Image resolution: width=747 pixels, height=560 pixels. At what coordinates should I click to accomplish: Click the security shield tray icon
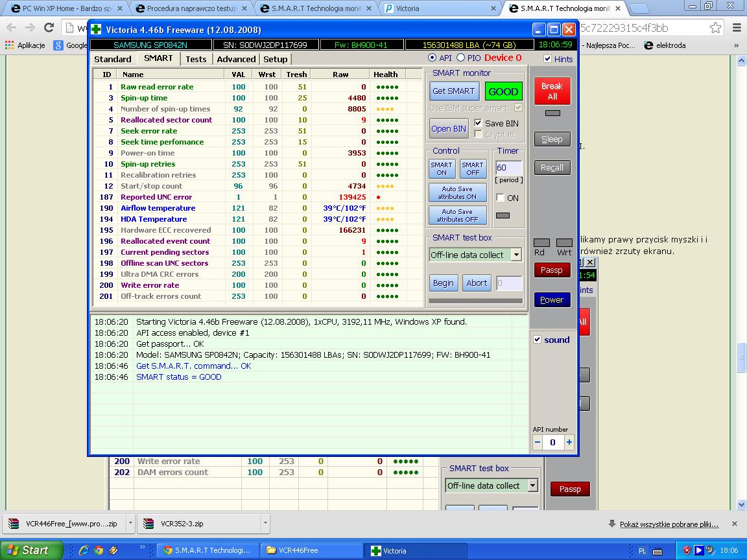[687, 550]
